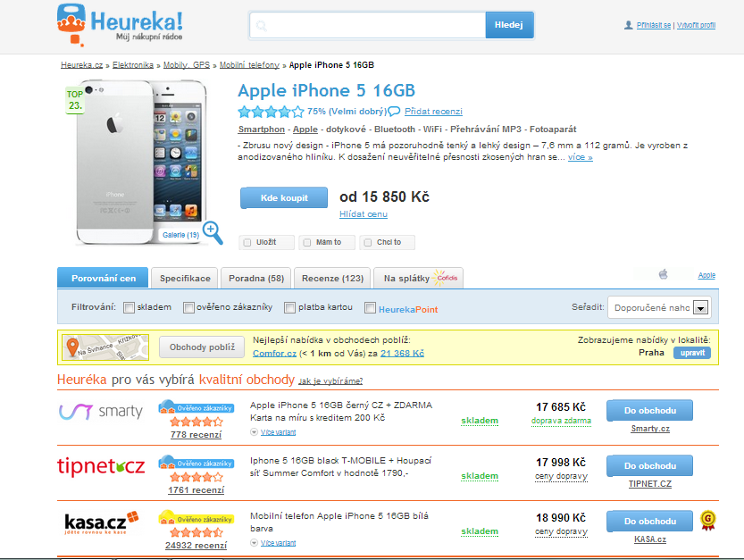744x560 pixels.
Task: Open gallery zoom magnifier icon
Action: (x=213, y=232)
